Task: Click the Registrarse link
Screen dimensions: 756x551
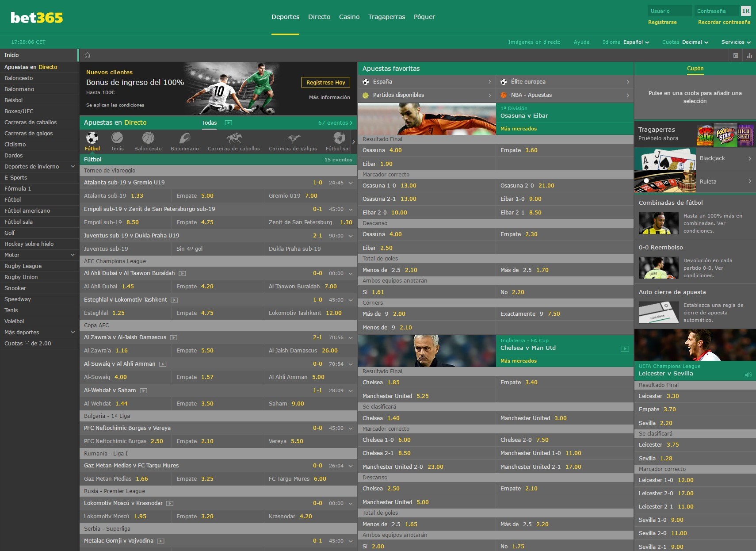Action: (x=662, y=22)
